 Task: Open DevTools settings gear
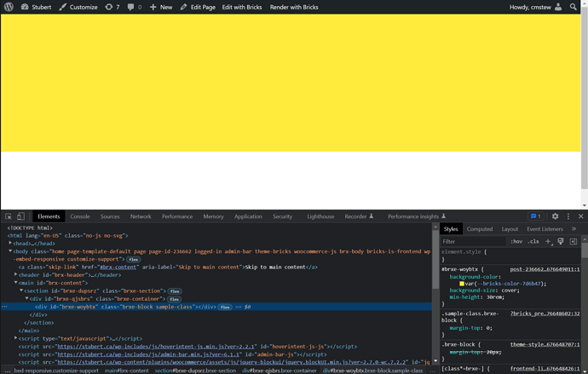point(555,216)
